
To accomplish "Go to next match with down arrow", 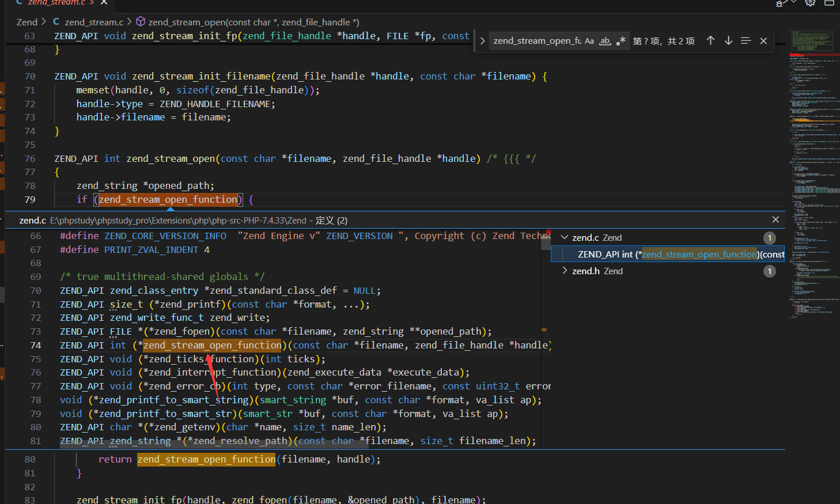I will pyautogui.click(x=728, y=40).
